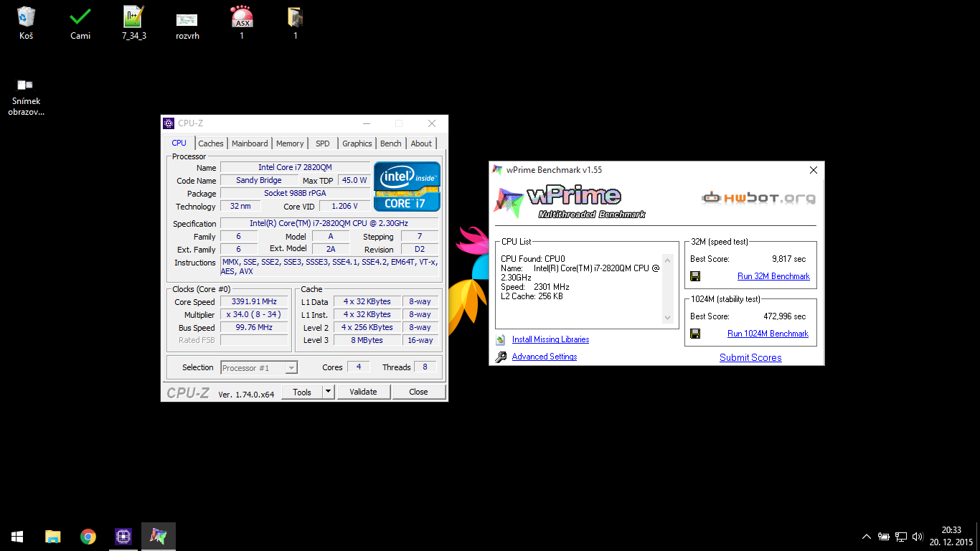Click the Threads value 8
The image size is (980, 551).
pos(425,367)
